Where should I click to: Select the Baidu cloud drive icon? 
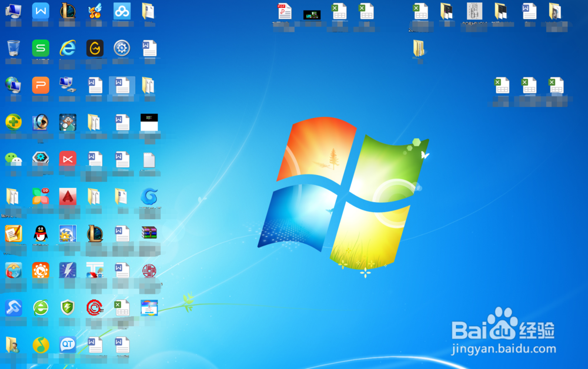tap(122, 11)
